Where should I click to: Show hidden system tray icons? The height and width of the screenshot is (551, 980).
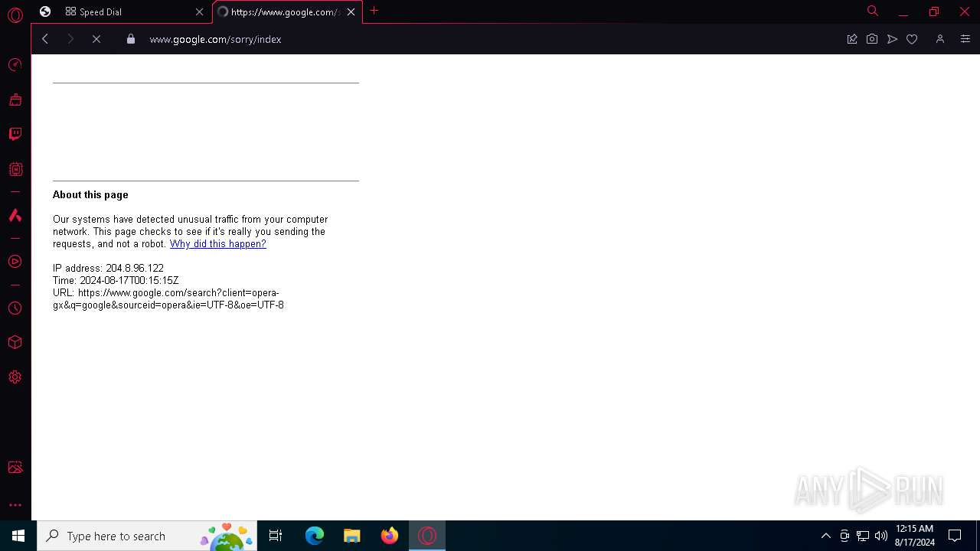point(826,536)
